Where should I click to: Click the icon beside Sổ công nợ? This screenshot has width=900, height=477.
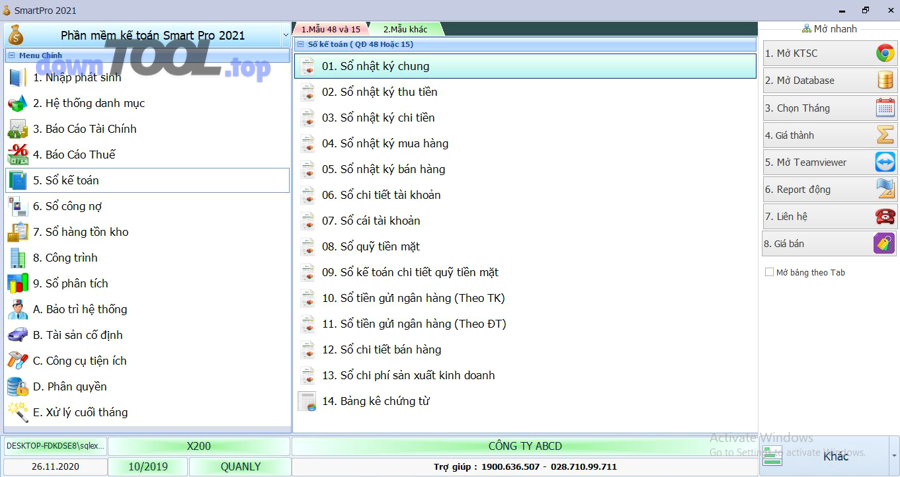click(18, 206)
